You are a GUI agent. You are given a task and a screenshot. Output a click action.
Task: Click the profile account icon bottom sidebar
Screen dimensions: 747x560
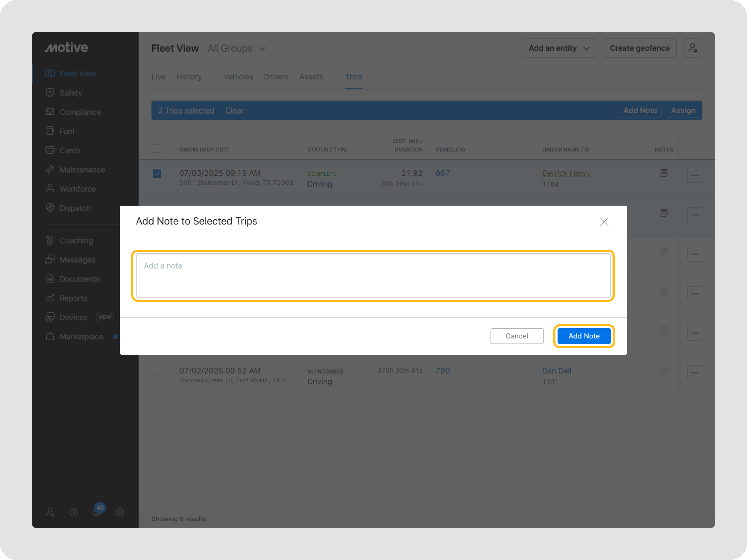(120, 513)
